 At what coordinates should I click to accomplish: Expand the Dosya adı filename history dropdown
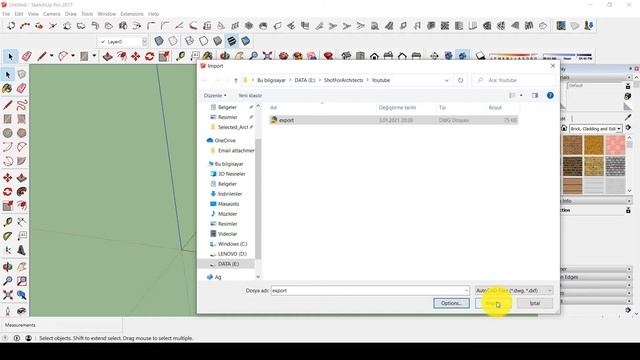pyautogui.click(x=466, y=290)
